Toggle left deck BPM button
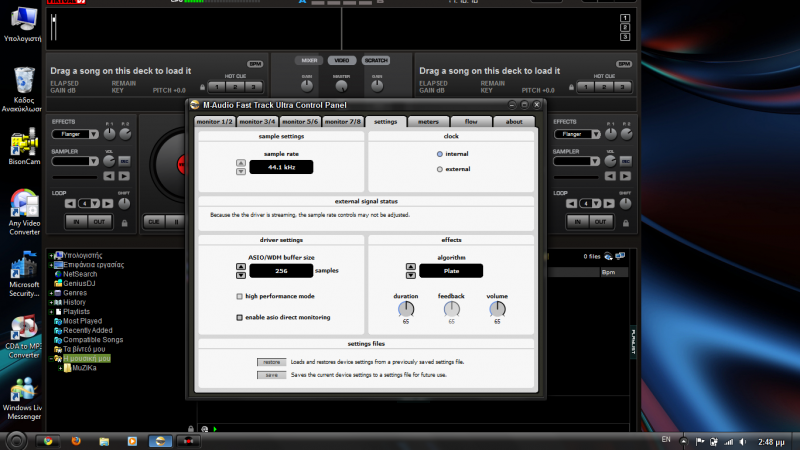 (x=255, y=64)
